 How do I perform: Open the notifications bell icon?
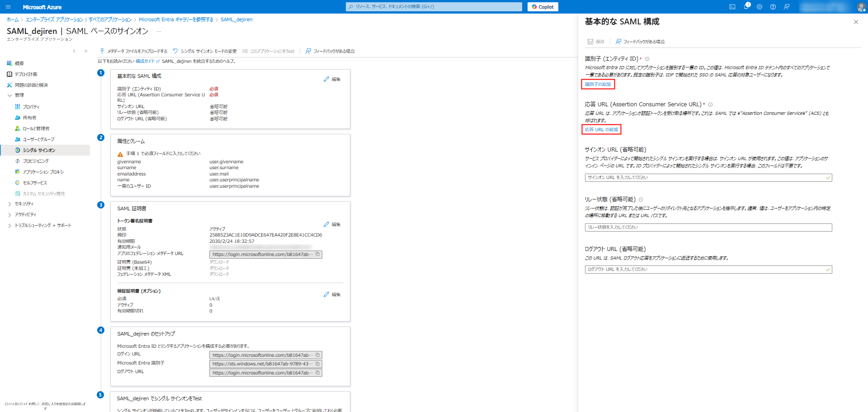746,7
